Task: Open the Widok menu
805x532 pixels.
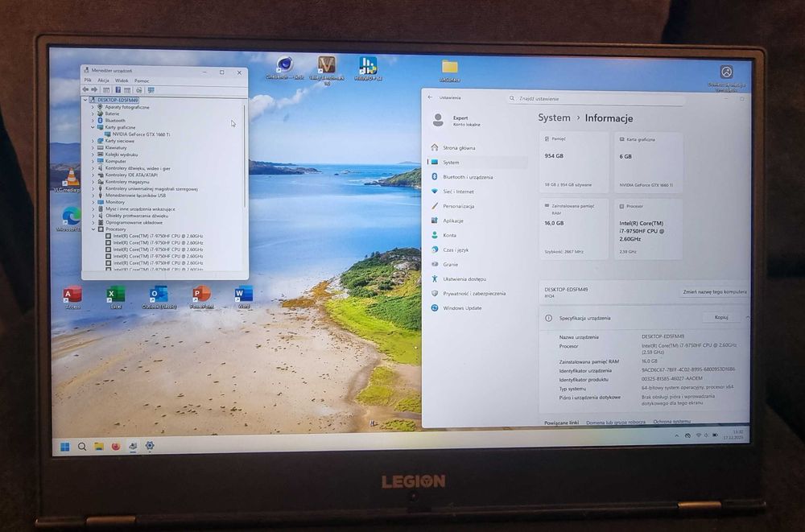Action: click(122, 80)
